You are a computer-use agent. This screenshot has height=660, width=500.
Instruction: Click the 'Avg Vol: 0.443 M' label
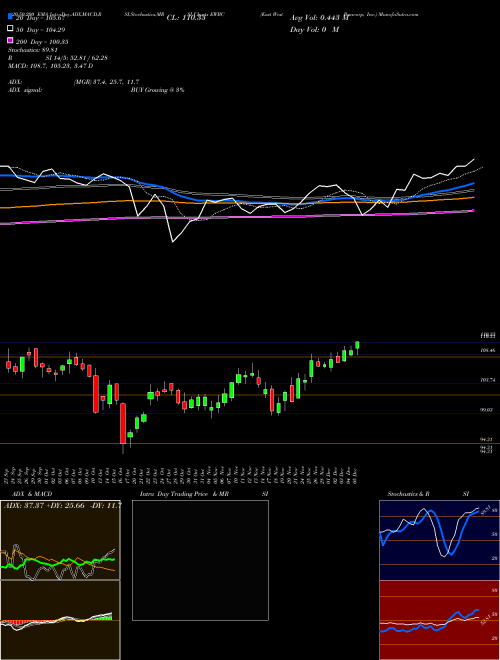click(x=319, y=18)
